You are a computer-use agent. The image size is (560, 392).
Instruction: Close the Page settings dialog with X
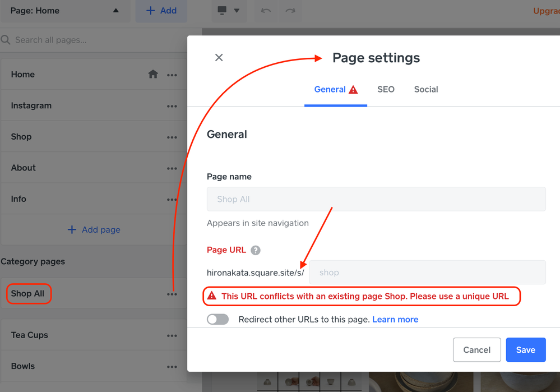[x=219, y=58]
